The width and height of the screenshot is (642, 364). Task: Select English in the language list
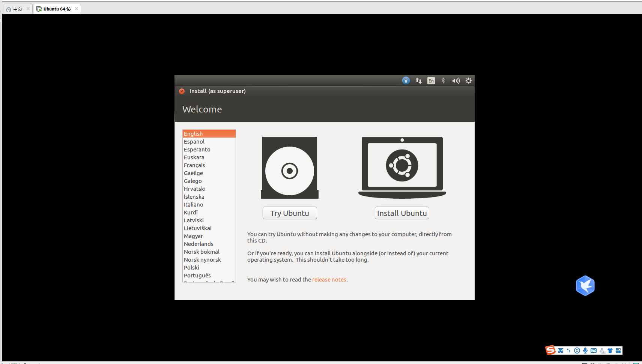coord(209,134)
